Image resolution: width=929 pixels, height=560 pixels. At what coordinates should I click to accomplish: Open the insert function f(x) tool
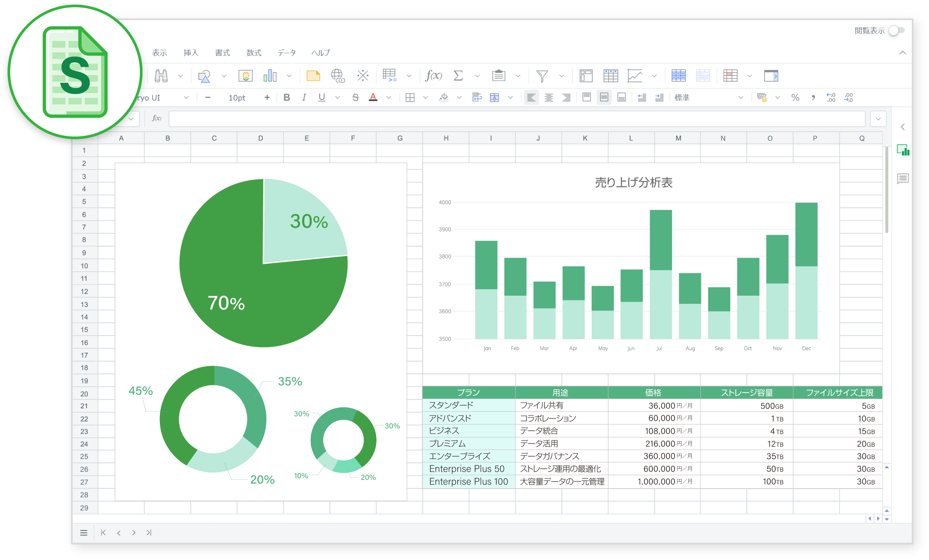[x=433, y=76]
